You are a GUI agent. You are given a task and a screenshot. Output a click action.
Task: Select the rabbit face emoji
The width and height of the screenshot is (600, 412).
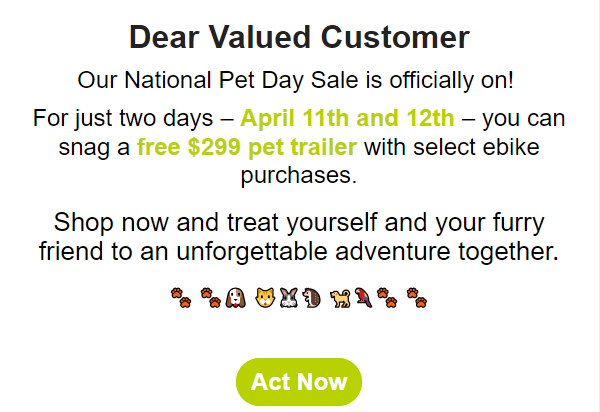click(289, 298)
